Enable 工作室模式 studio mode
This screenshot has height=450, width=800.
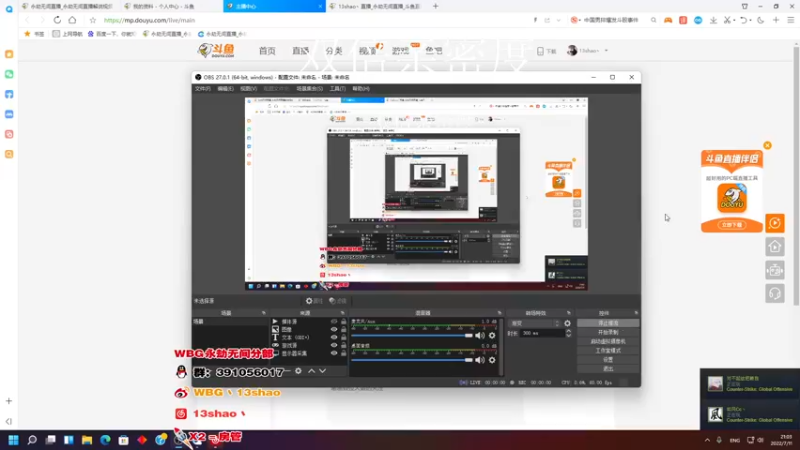[608, 351]
